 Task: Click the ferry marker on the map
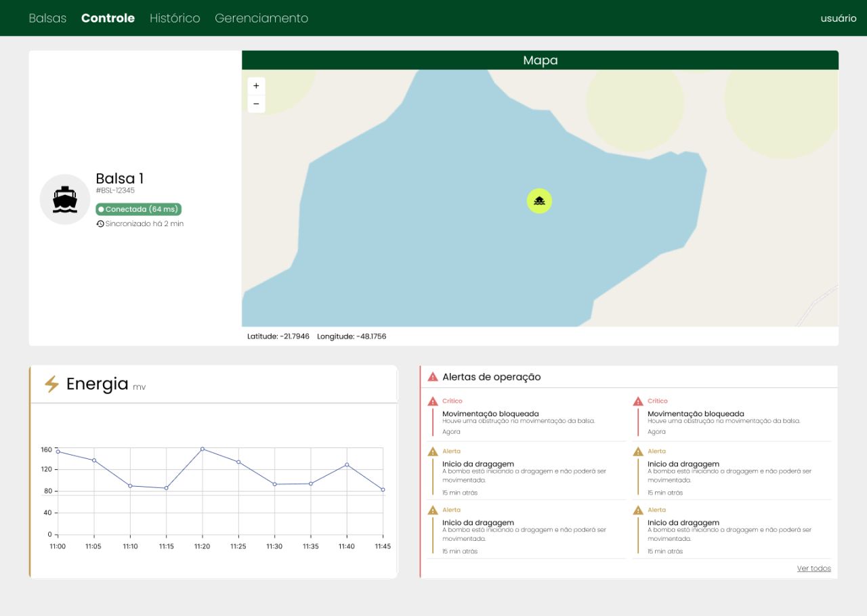coord(539,201)
